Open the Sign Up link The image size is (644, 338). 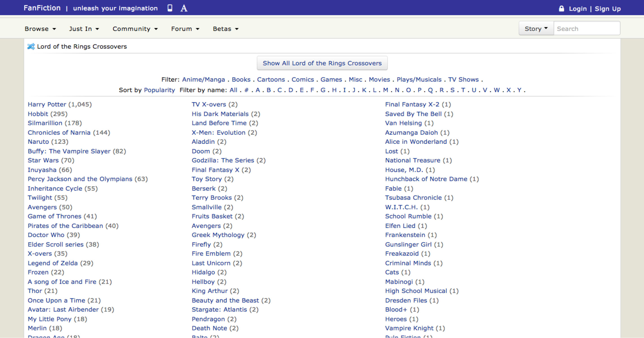(607, 9)
